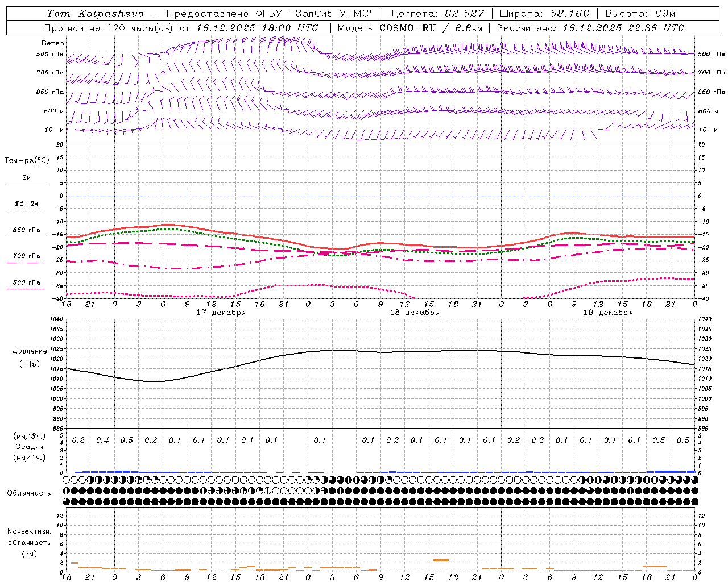Click the 'Ветер' wind panel label
Image resolution: width=728 pixels, height=582 pixels.
point(53,43)
